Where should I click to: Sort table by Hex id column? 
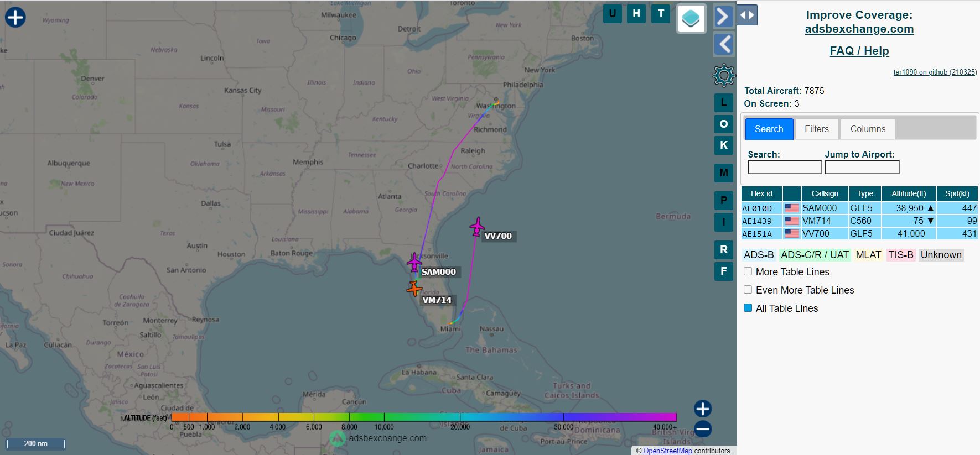pyautogui.click(x=761, y=193)
